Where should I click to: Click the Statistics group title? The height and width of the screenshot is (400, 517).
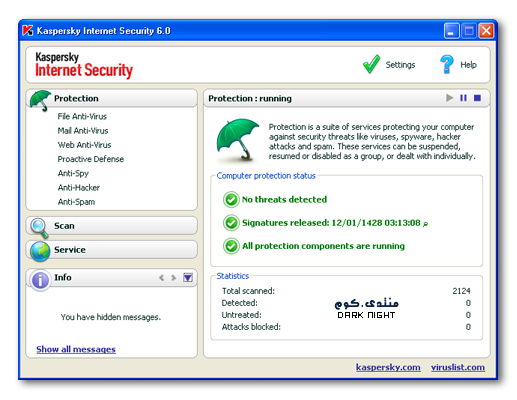pos(233,276)
